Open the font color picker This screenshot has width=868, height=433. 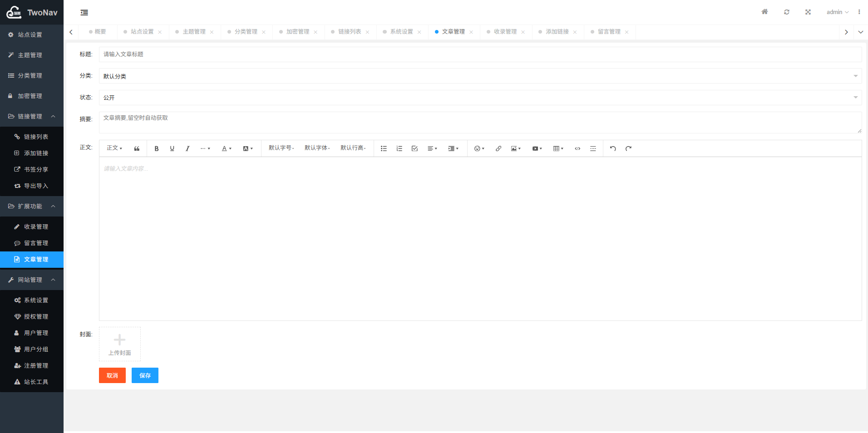click(226, 148)
